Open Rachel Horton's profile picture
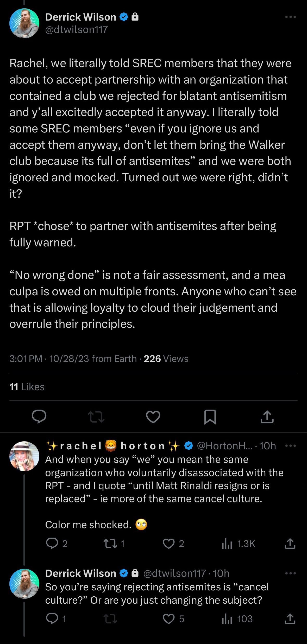The width and height of the screenshot is (307, 644). tap(24, 456)
